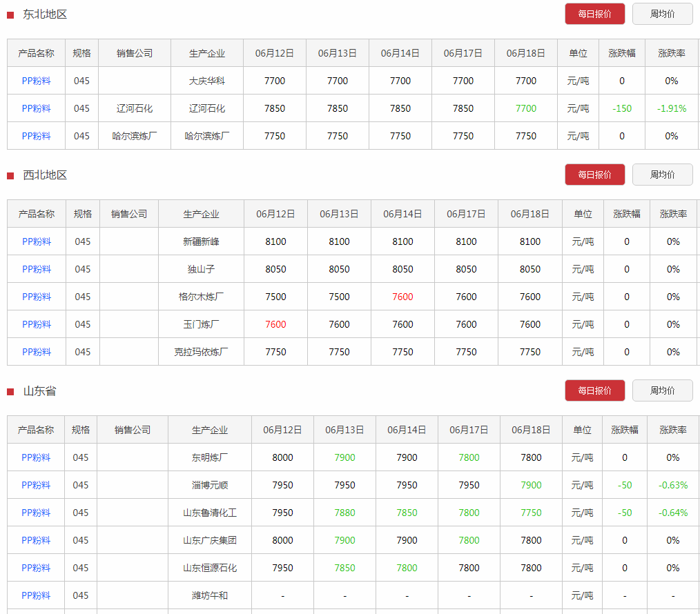Open PP粉料 link in 格尔木炼厂 row
Screen dimensions: 700x614
click(37, 297)
